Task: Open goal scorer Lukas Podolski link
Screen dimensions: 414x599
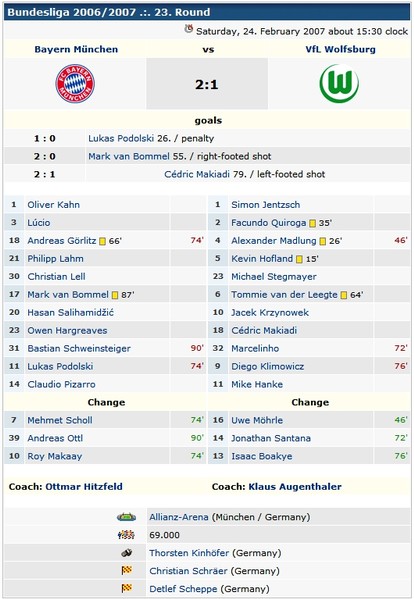Action: click(x=121, y=138)
